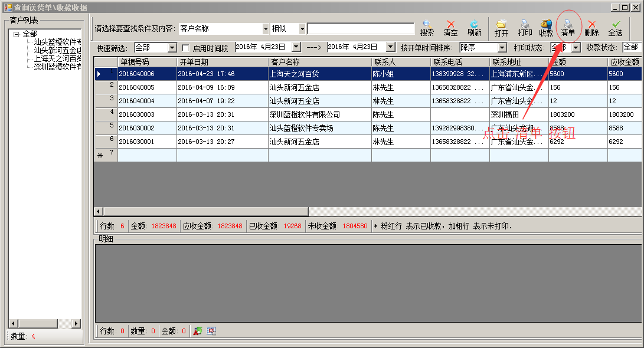
Task: Select row header for order 2016040005
Action: pyautogui.click(x=106, y=87)
